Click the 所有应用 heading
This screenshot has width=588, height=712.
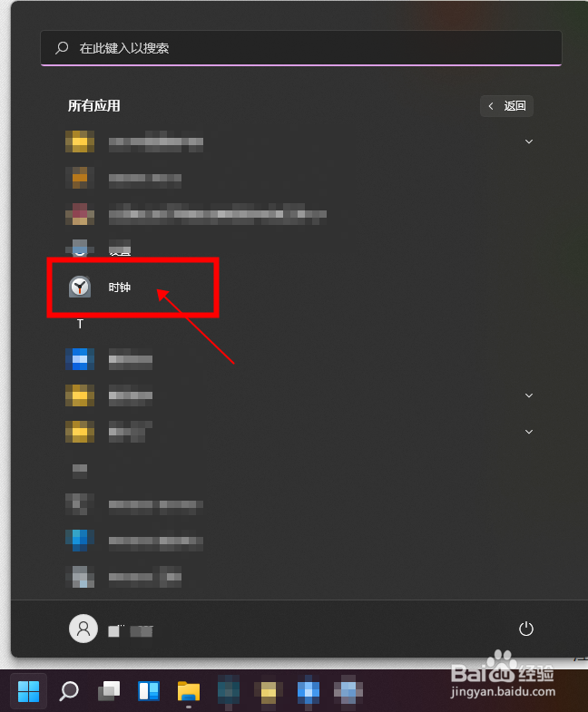pos(94,106)
